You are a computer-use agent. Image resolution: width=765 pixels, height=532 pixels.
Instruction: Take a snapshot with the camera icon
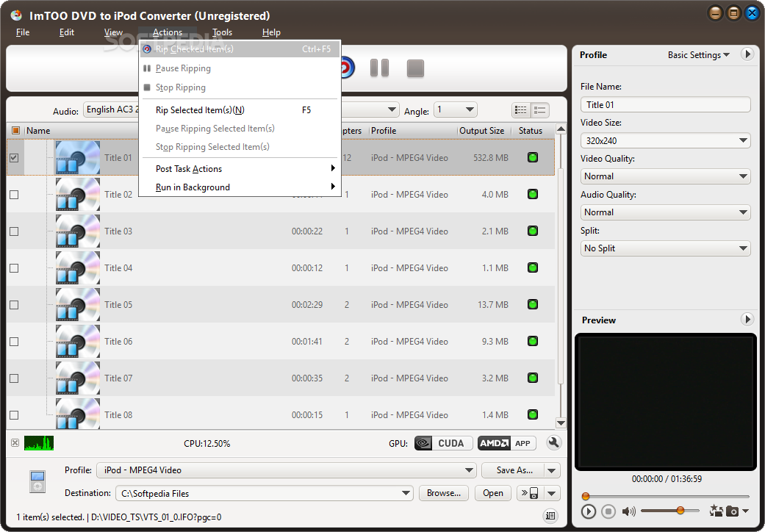tap(732, 511)
